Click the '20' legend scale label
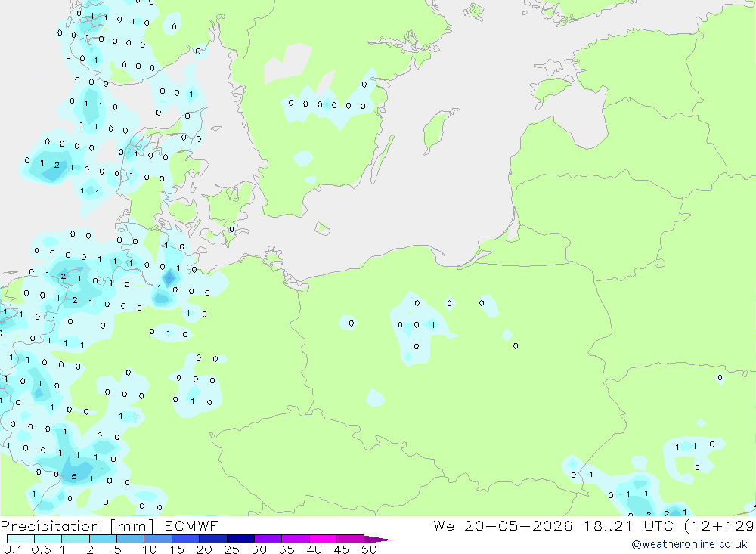 [x=204, y=549]
